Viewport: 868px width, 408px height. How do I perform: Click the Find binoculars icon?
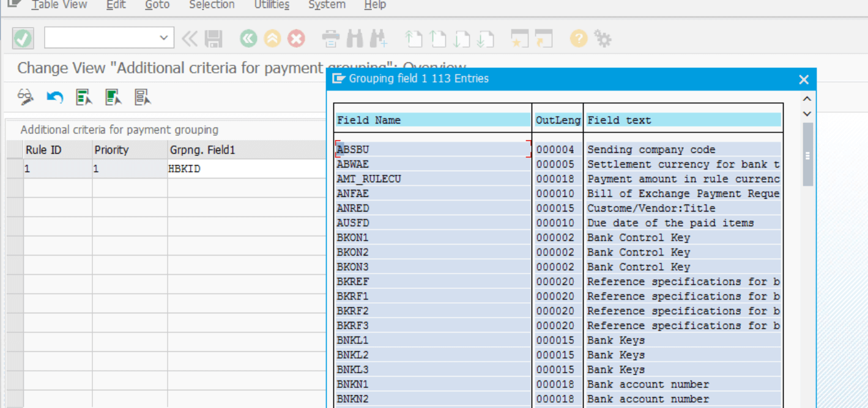(x=355, y=39)
